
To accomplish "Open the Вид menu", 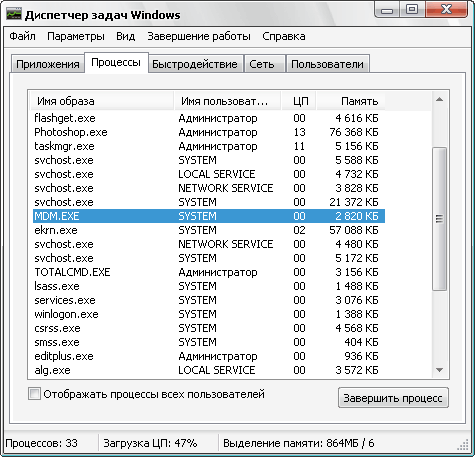I will click(126, 36).
